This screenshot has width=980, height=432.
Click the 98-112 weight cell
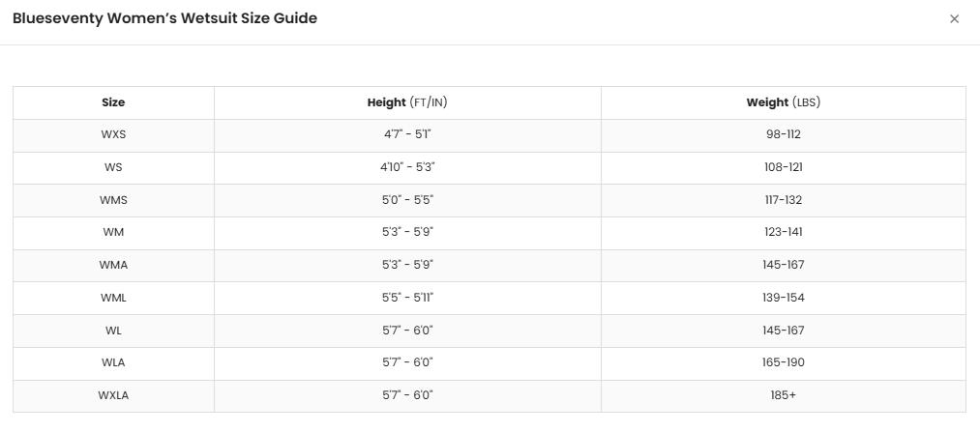(783, 135)
